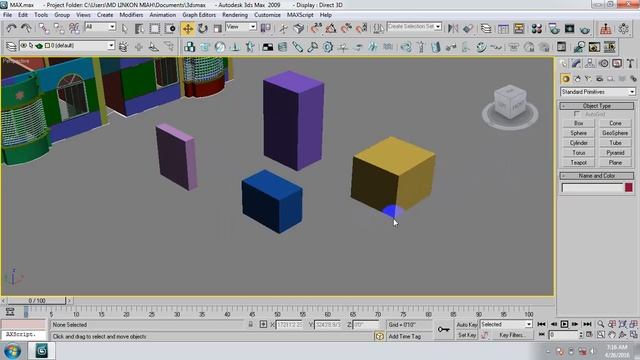640x360 pixels.
Task: Click the Cylinder primitive button
Action: pyautogui.click(x=578, y=142)
